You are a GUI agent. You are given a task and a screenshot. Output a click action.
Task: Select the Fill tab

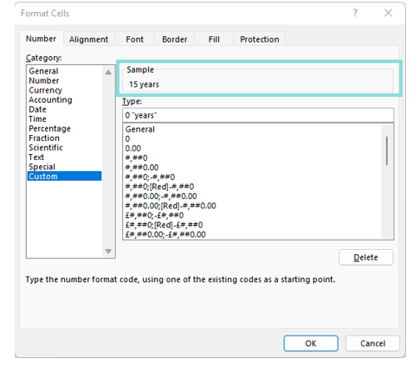point(214,39)
